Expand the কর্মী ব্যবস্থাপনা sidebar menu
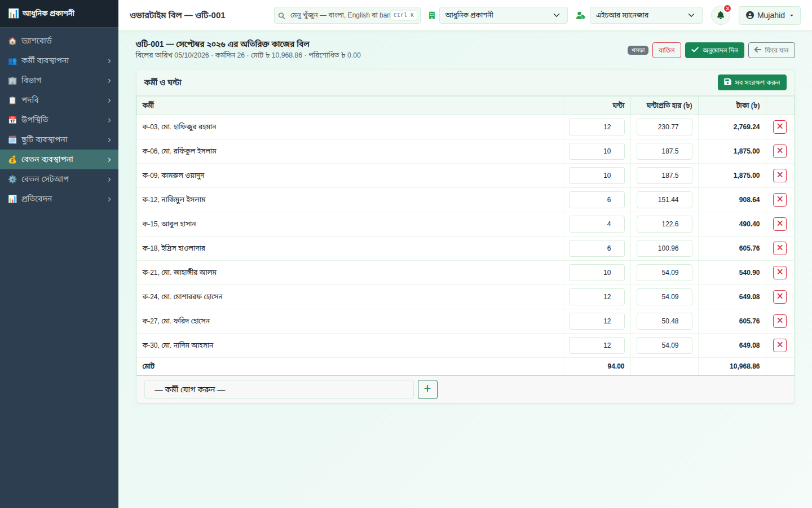The height and width of the screenshot is (508, 812). (59, 60)
